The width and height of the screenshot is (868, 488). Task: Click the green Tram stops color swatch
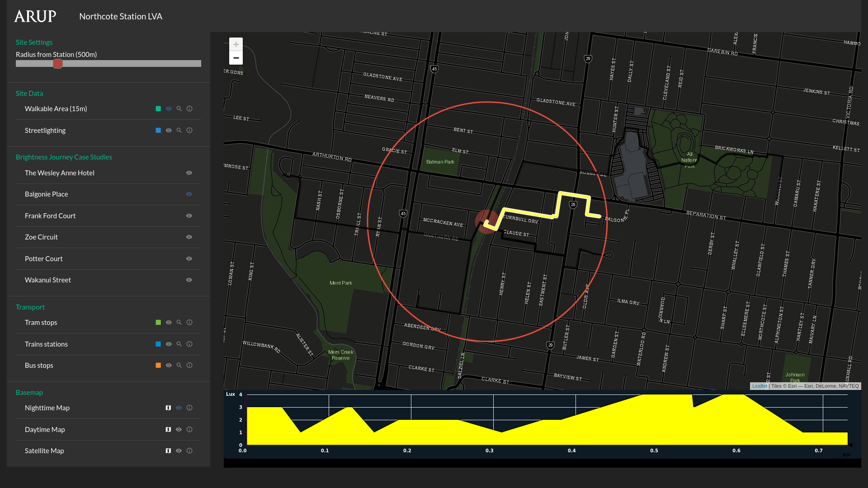click(158, 323)
